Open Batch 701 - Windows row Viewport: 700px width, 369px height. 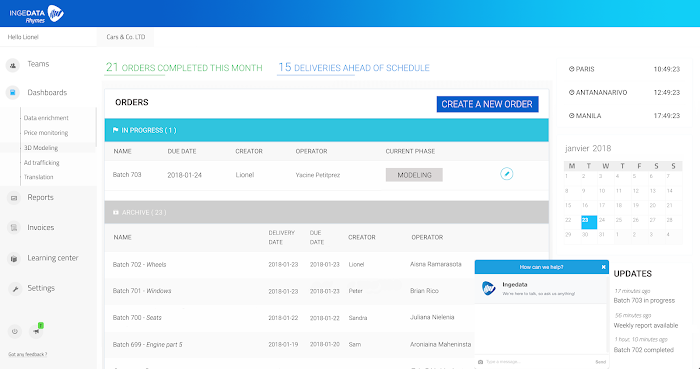(x=326, y=291)
